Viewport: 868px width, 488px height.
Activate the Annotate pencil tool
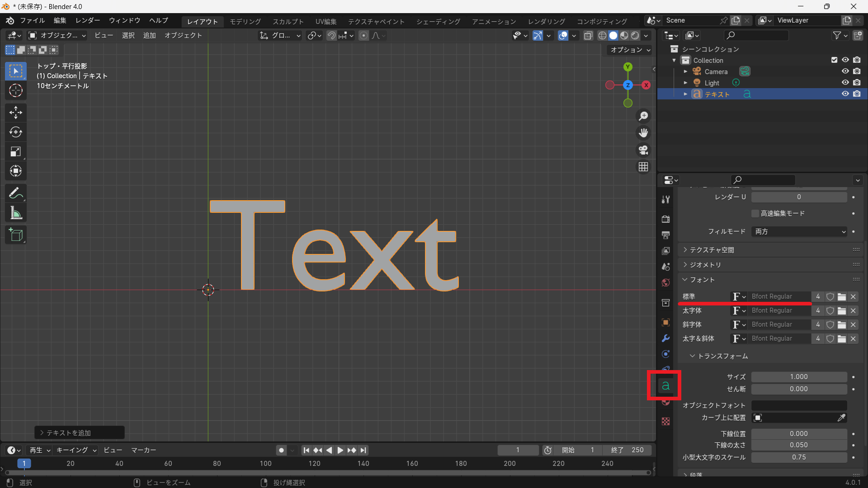(x=16, y=193)
